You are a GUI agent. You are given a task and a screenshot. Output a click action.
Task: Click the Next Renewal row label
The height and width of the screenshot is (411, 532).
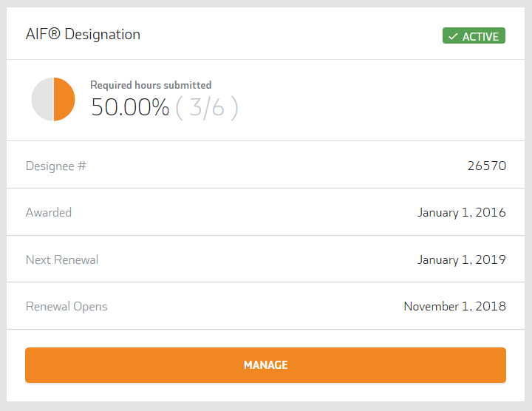click(62, 259)
